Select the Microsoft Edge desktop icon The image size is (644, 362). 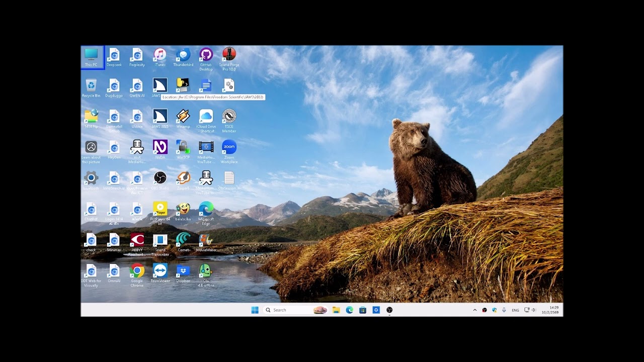[x=206, y=213]
